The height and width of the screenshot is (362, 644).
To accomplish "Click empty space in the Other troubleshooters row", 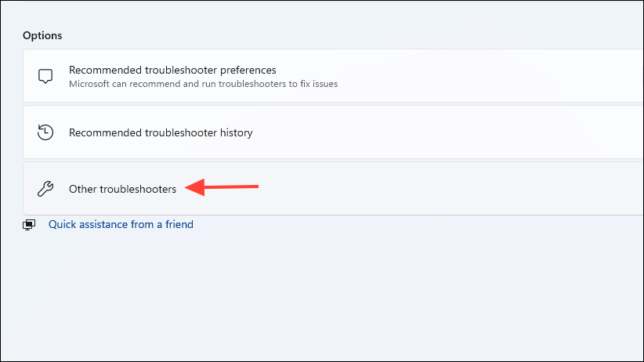I will tap(470, 189).
